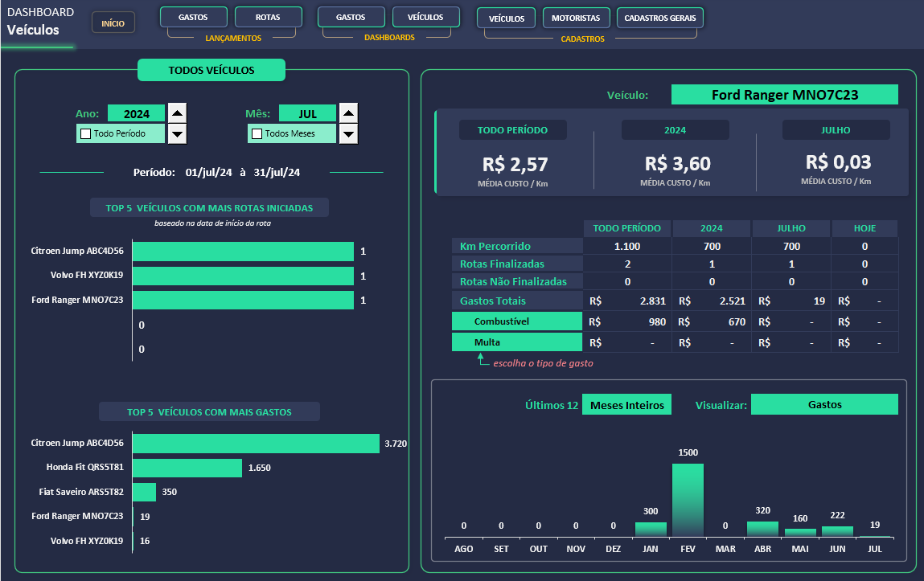The height and width of the screenshot is (581, 924).
Task: Check the Todos Meses checkbox
Action: [257, 133]
